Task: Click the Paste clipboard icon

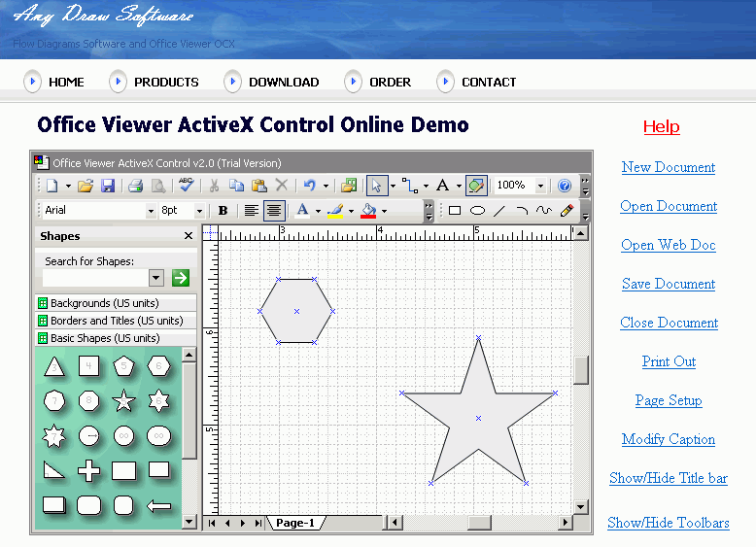Action: pyautogui.click(x=259, y=186)
